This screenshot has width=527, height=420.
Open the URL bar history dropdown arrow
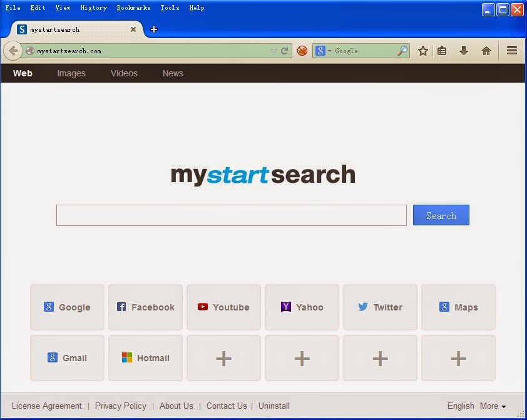point(274,51)
